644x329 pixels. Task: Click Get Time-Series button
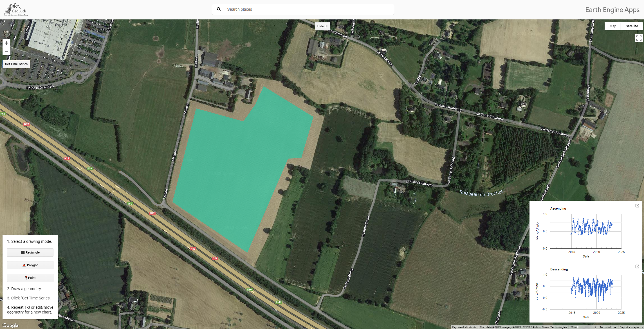(x=16, y=64)
